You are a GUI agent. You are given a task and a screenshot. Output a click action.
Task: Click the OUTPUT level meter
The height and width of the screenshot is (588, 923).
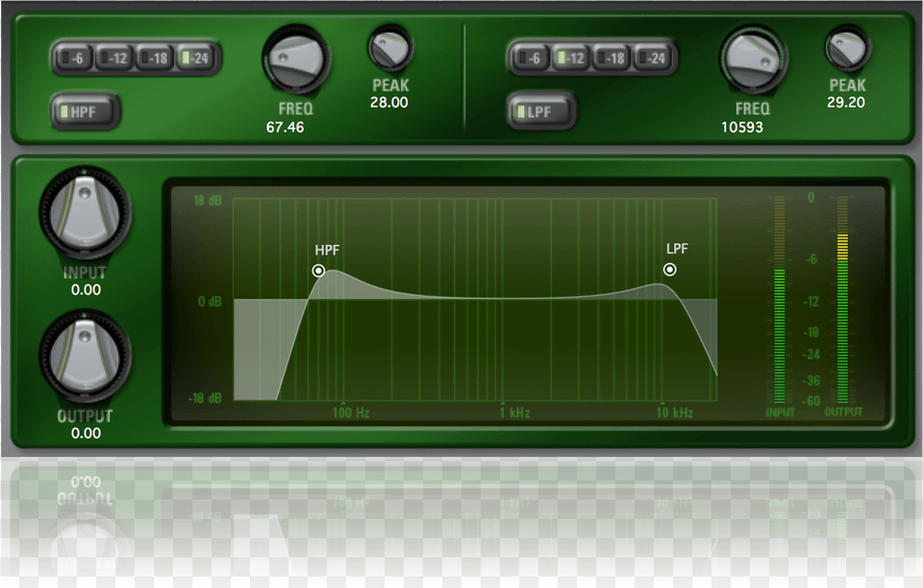click(x=842, y=298)
